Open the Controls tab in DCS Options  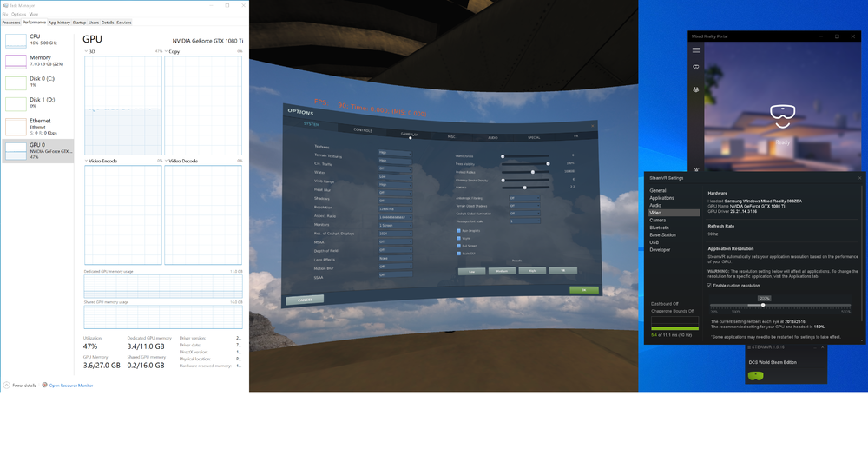[x=363, y=130]
